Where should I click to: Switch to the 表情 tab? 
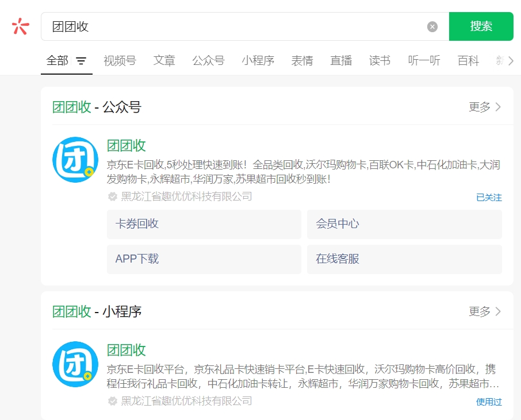point(302,61)
